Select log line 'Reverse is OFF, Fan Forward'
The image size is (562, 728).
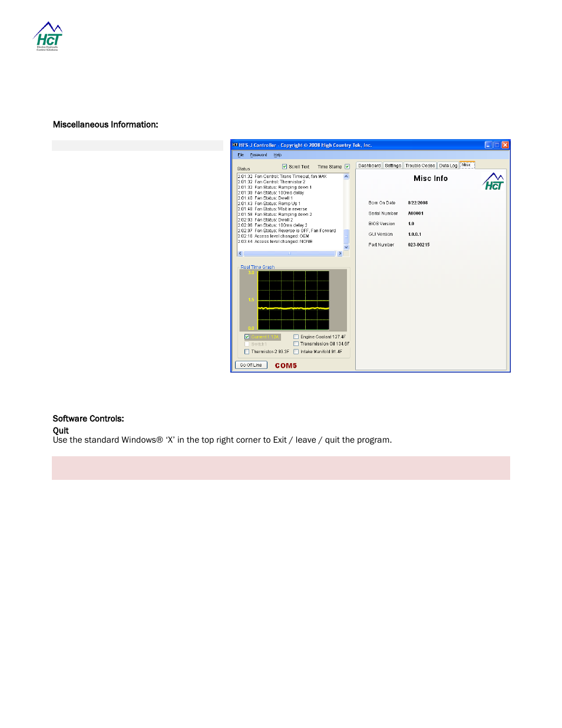point(287,230)
